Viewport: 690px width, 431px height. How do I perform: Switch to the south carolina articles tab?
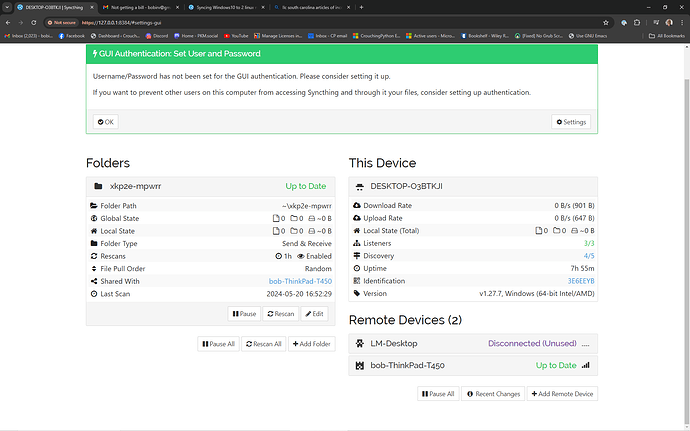click(312, 7)
